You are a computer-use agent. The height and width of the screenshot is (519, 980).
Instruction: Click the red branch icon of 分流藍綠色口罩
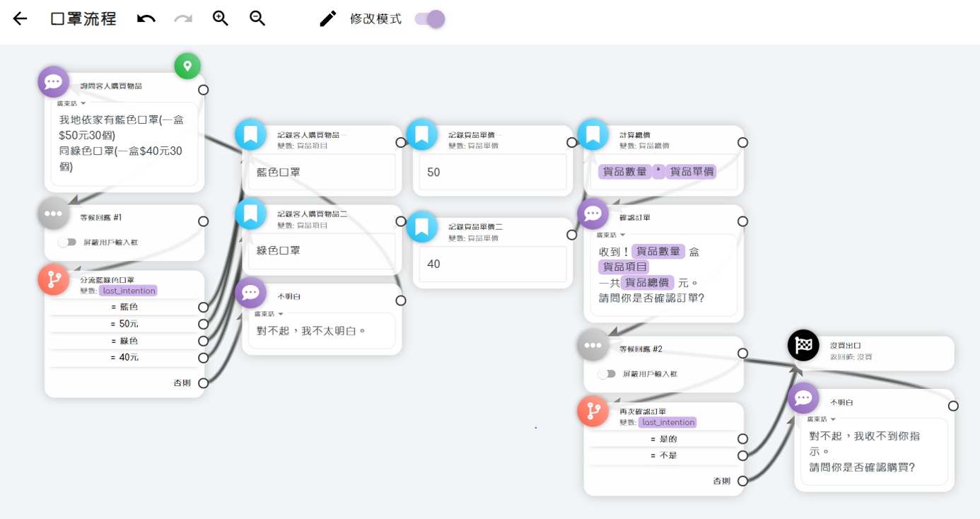[54, 280]
